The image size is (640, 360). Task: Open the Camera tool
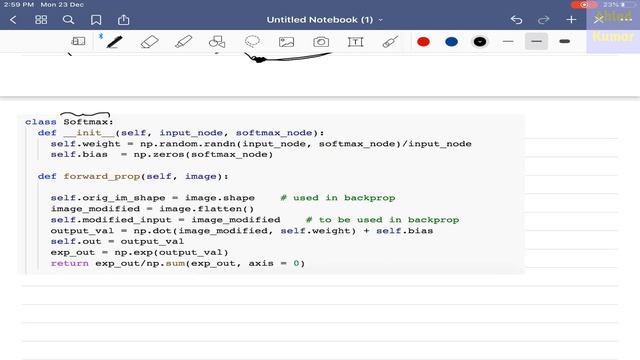(321, 42)
